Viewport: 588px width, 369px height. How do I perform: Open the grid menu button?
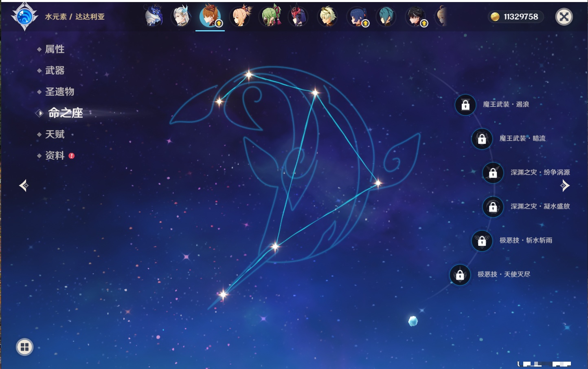(24, 347)
